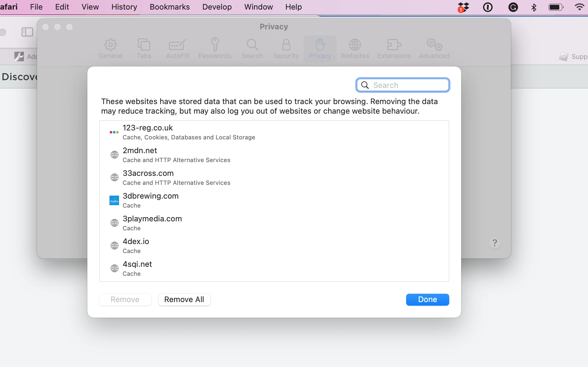The width and height of the screenshot is (588, 367).
Task: Click the Remove All button
Action: point(184,299)
